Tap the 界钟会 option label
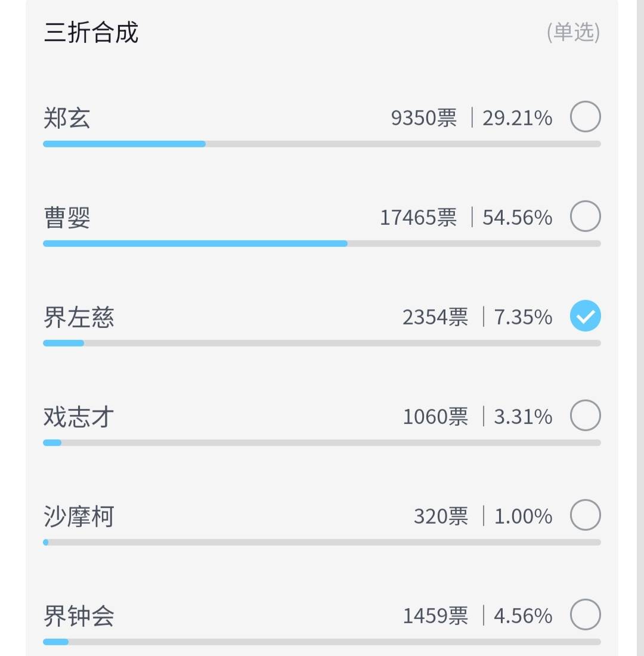The image size is (644, 656). point(79,616)
